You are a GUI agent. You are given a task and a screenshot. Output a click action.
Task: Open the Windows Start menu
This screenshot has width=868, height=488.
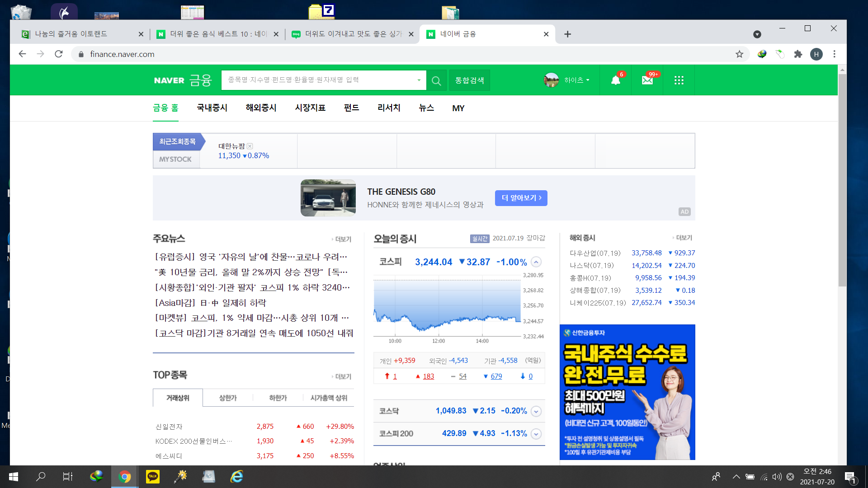coord(13,477)
